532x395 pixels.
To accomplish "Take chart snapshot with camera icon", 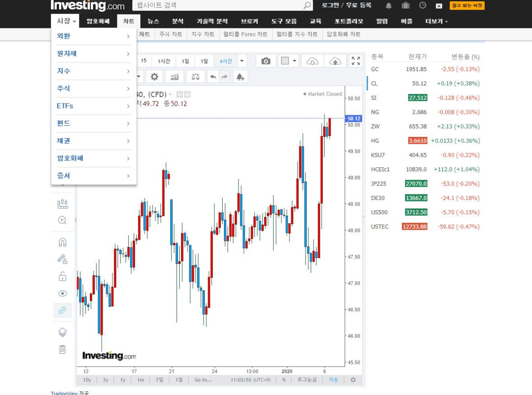I will 266,61.
